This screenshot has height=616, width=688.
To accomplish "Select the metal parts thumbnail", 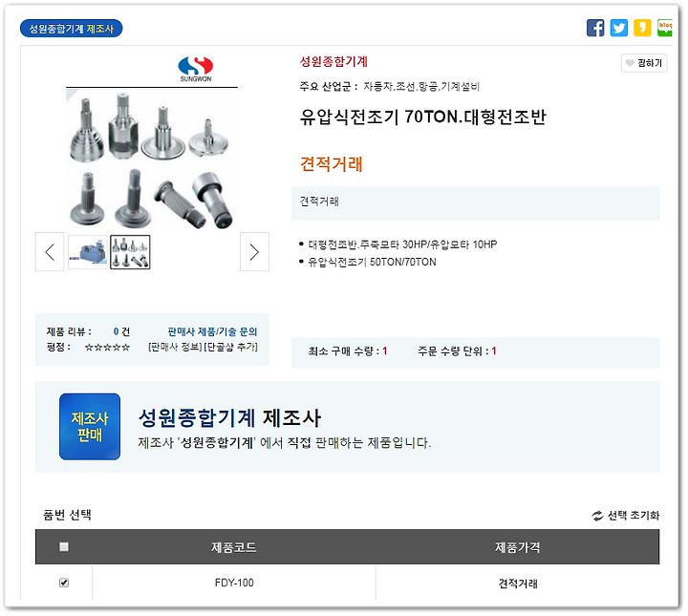I will click(x=130, y=252).
